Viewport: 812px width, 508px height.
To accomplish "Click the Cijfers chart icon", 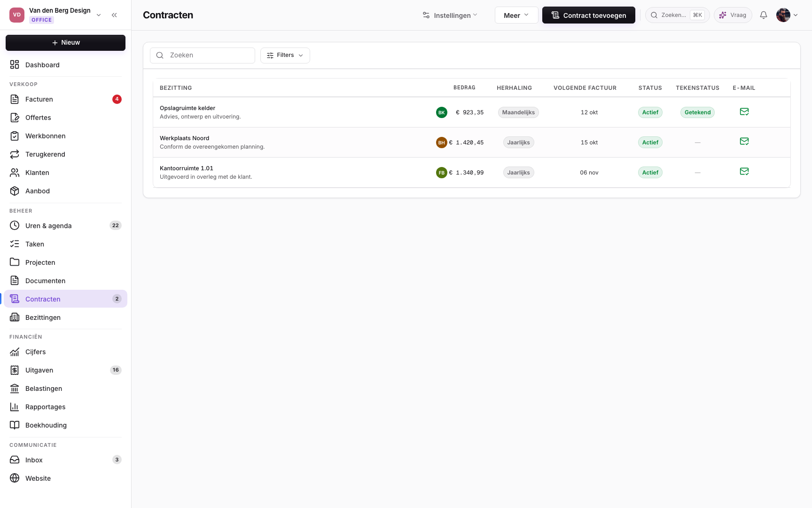I will (x=15, y=351).
